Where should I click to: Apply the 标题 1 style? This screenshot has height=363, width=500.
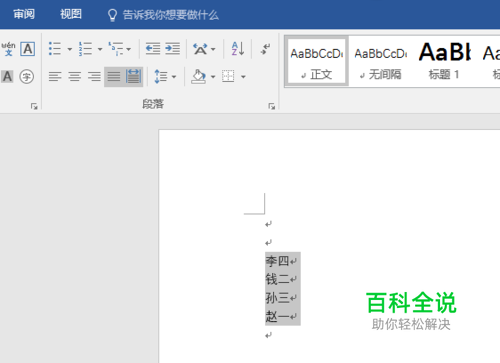click(444, 61)
